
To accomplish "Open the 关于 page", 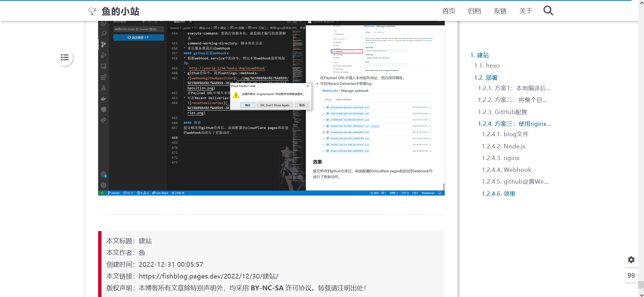I will point(525,11).
